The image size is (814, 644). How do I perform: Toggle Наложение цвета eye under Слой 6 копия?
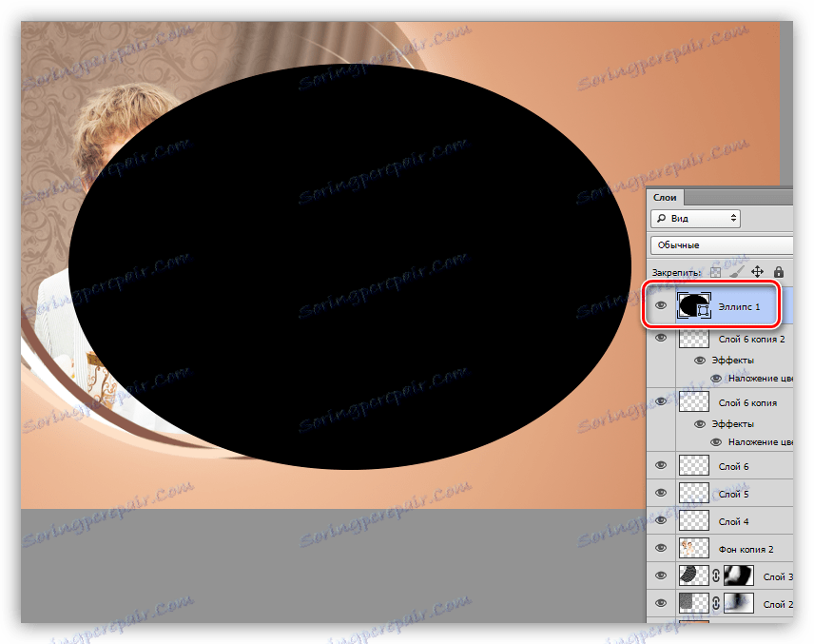(x=716, y=442)
